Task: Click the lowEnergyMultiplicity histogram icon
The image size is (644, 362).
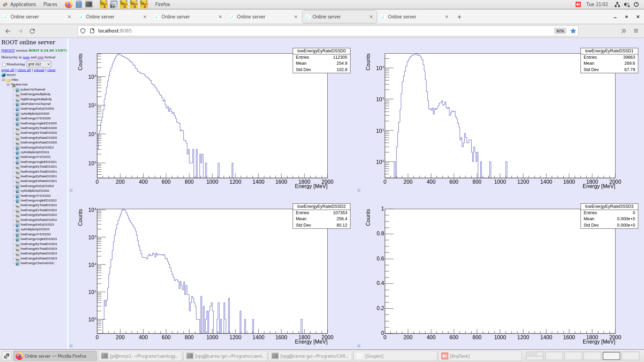Action: point(17,94)
